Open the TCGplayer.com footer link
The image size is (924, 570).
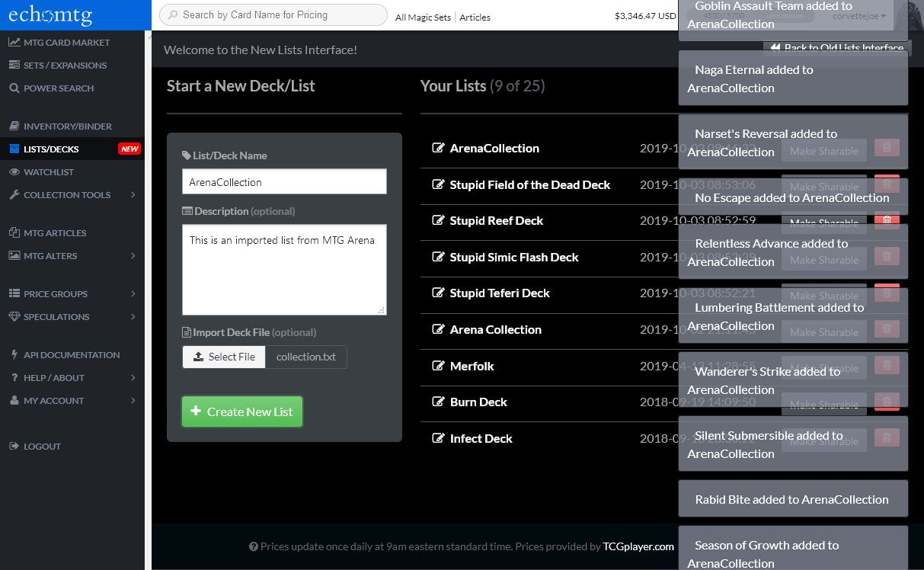coord(638,546)
